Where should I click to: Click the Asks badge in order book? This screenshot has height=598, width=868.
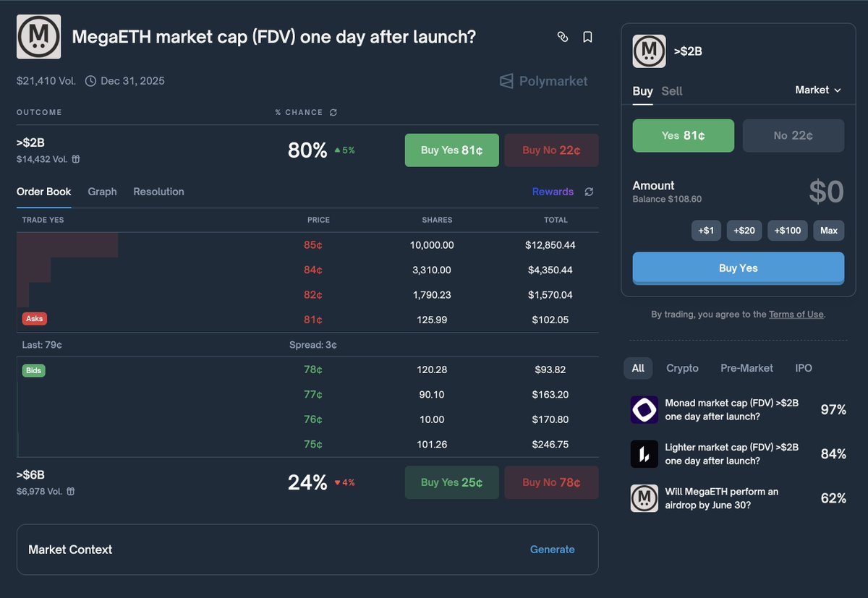[x=35, y=319]
